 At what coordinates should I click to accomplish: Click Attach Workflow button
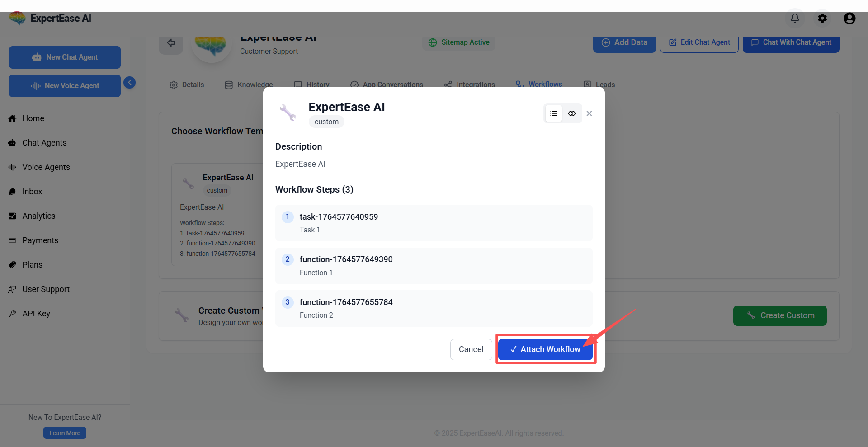[x=545, y=349]
